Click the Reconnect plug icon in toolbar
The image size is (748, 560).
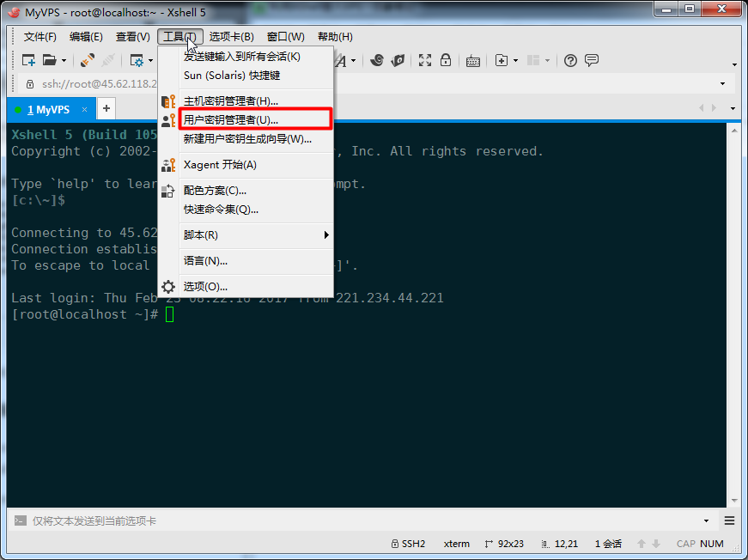click(88, 61)
